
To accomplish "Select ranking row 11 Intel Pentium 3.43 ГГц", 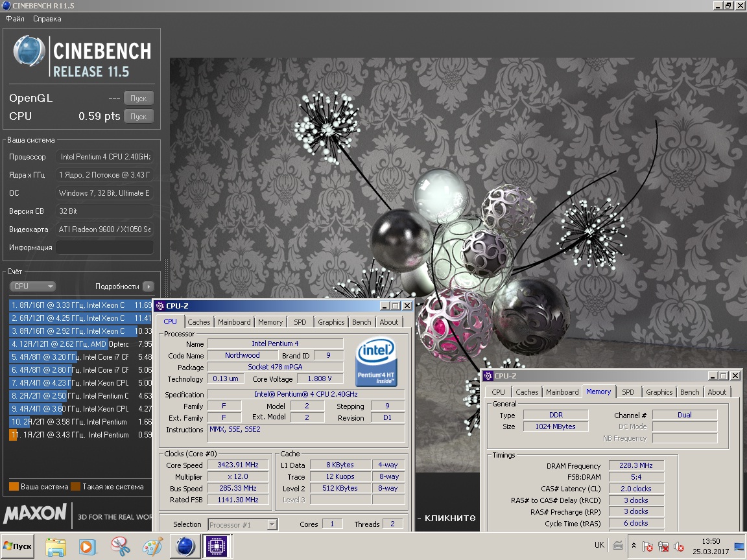I will tap(80, 435).
